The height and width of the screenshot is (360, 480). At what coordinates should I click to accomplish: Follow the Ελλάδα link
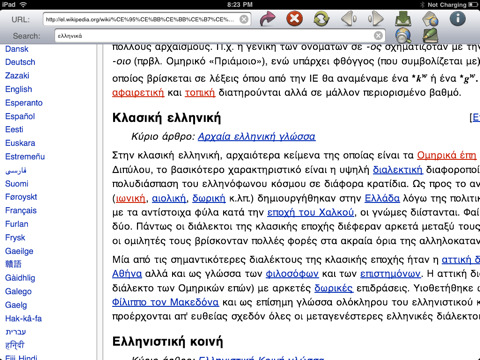[x=382, y=198]
